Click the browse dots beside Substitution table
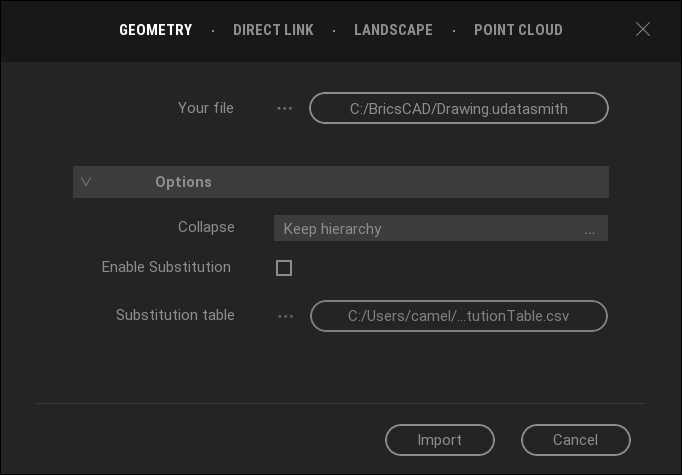 tap(286, 316)
